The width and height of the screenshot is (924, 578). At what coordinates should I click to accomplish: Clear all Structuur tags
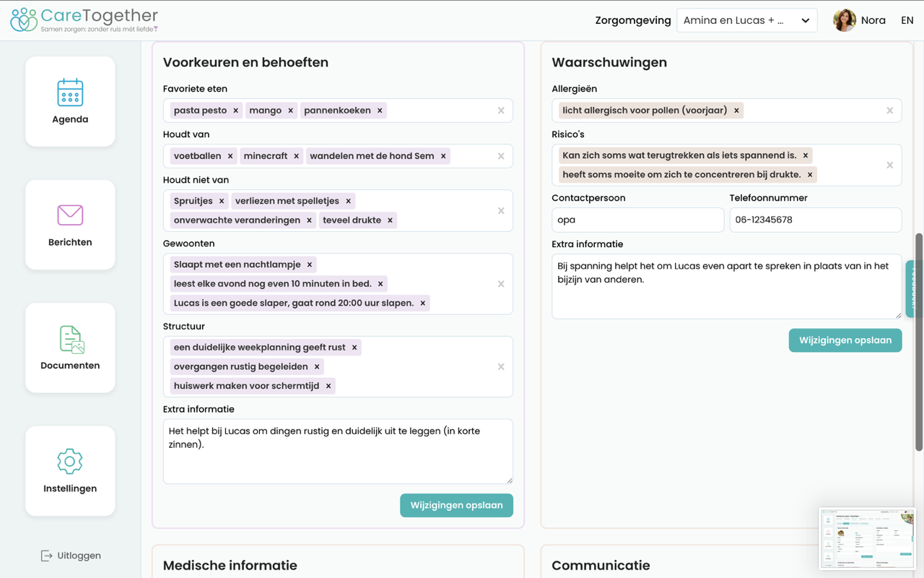pos(501,366)
